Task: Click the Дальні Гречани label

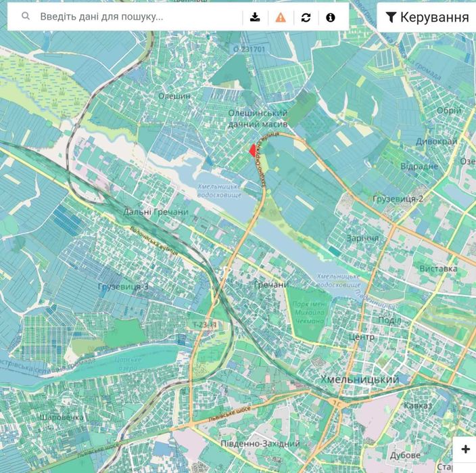Action: point(156,212)
